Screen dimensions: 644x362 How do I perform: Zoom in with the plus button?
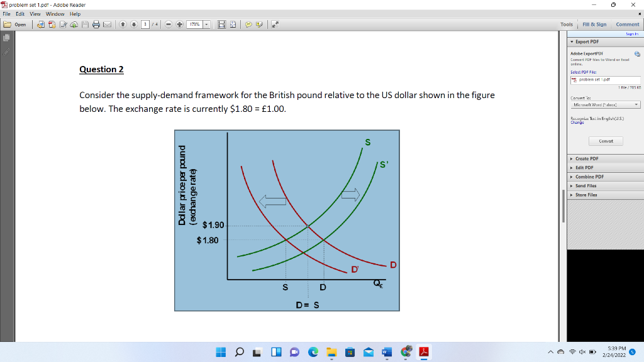point(179,25)
